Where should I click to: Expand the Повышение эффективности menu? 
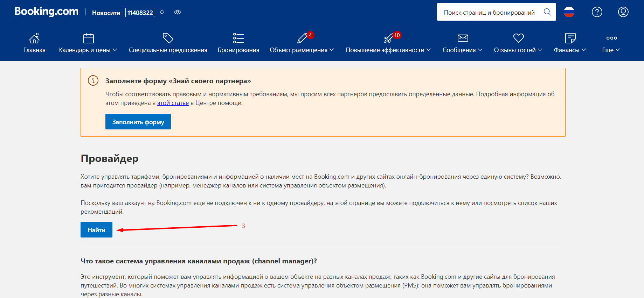click(x=388, y=50)
